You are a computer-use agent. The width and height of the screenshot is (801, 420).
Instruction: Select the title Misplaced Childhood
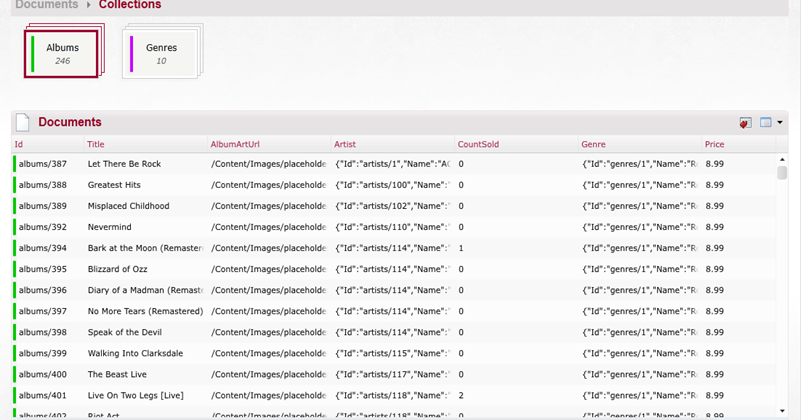[x=128, y=206]
